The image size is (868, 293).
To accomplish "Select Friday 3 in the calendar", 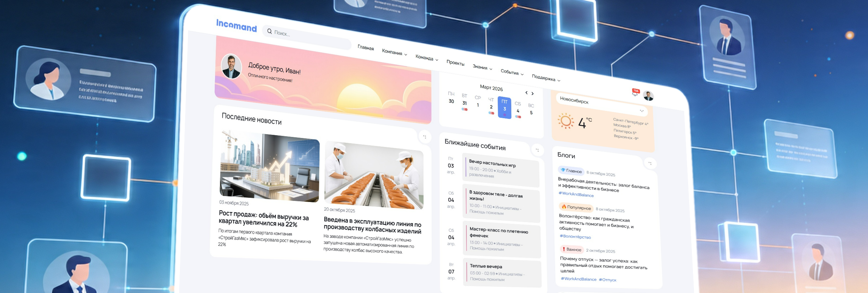I will pos(504,107).
